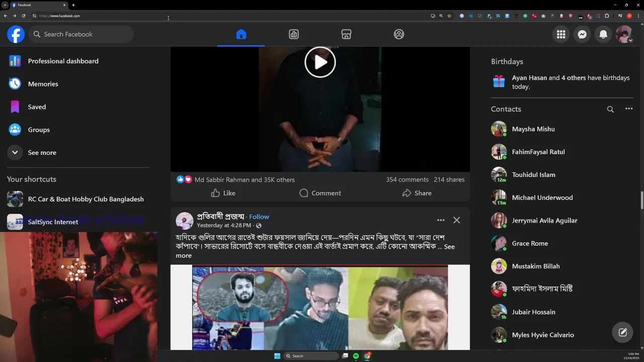The height and width of the screenshot is (362, 644).
Task: Open the post collage image
Action: (x=320, y=307)
